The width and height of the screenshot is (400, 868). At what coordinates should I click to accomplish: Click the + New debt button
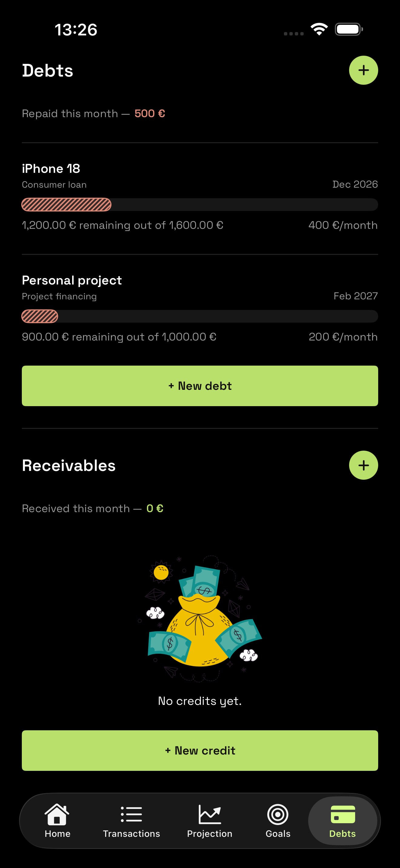point(200,386)
